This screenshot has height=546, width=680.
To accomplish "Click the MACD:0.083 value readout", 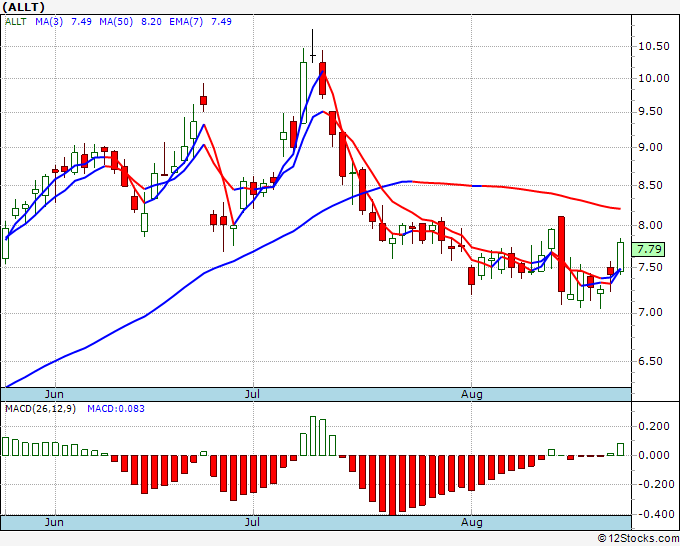I will [x=116, y=409].
